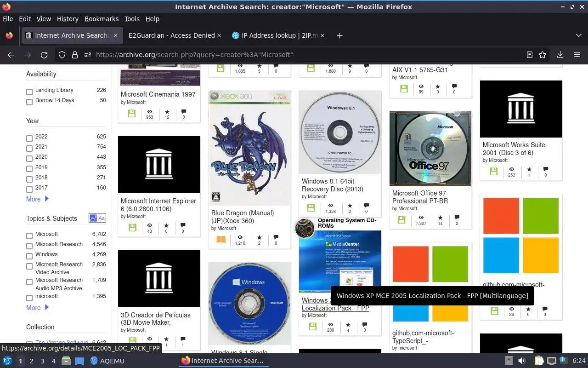
Task: Check the Borrow 14 Days filter
Action: click(29, 102)
